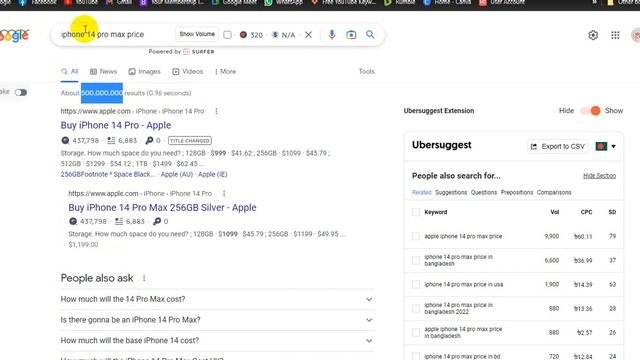Click traffic icon showing 437,798 in first result

pyautogui.click(x=65, y=140)
